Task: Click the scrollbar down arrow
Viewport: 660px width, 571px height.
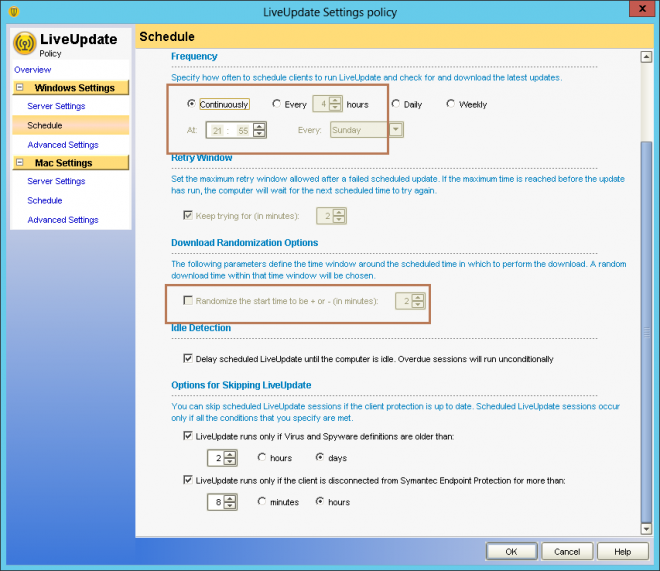Action: pyautogui.click(x=646, y=529)
